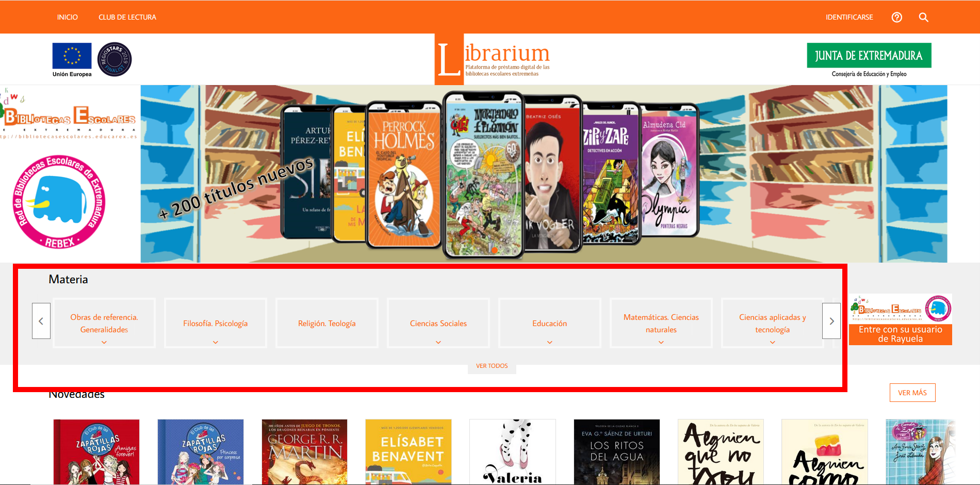Viewport: 980px width, 485px height.
Task: Click the IDENTIFICARSE login link
Action: point(849,17)
